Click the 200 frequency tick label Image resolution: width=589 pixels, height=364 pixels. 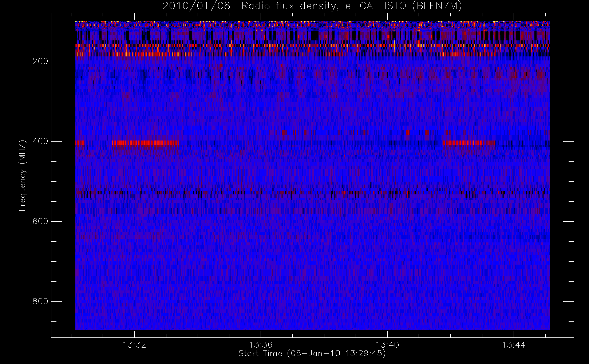40,61
